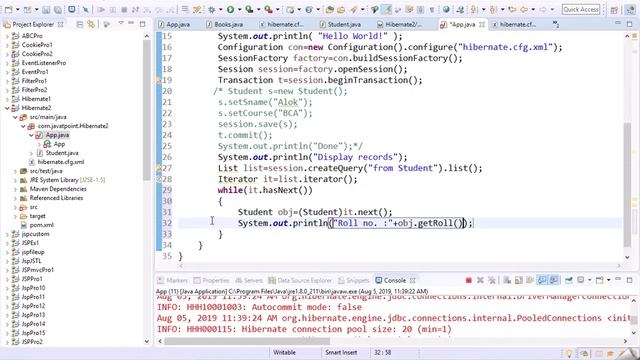Toggle Word Wrap in Console toolbar

(530, 280)
